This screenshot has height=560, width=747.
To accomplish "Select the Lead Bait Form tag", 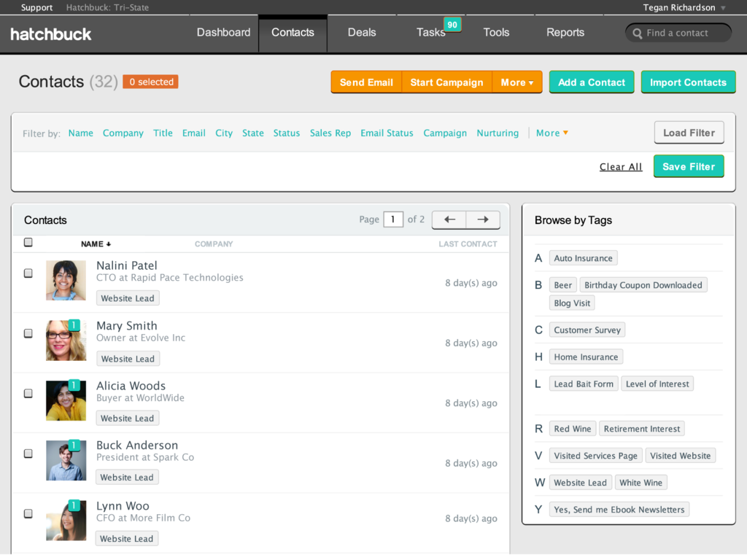I will pos(584,384).
